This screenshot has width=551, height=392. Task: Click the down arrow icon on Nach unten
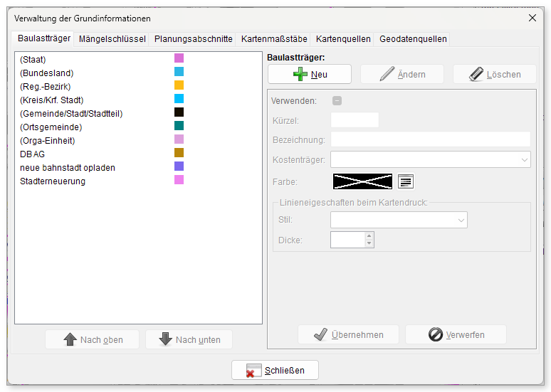[x=165, y=339]
